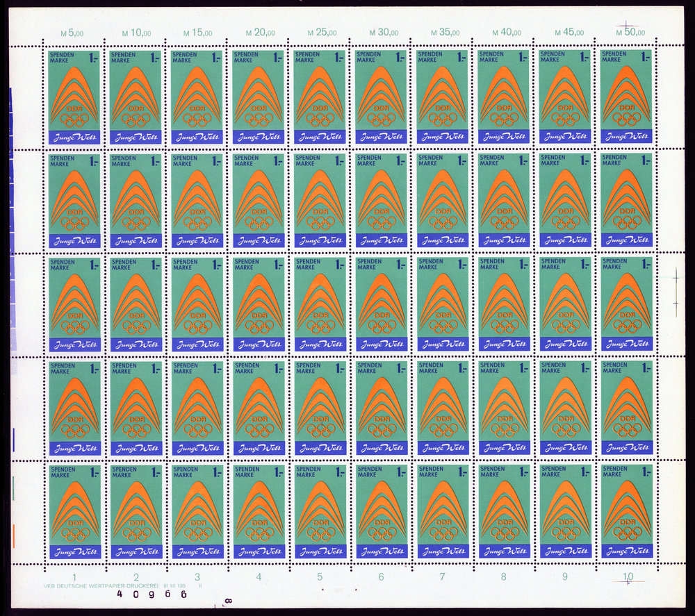695x616 pixels.
Task: Click the top-row stamp beneath "M 5,00"
Action: tap(74, 97)
